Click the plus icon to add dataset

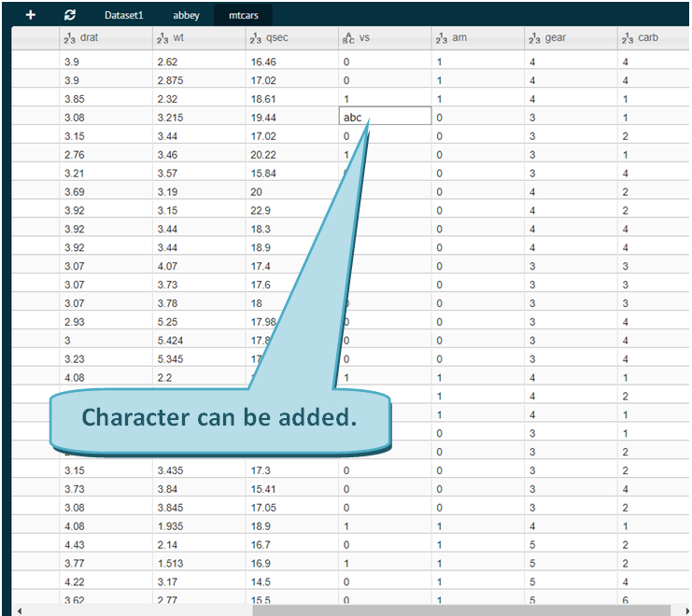tap(31, 15)
